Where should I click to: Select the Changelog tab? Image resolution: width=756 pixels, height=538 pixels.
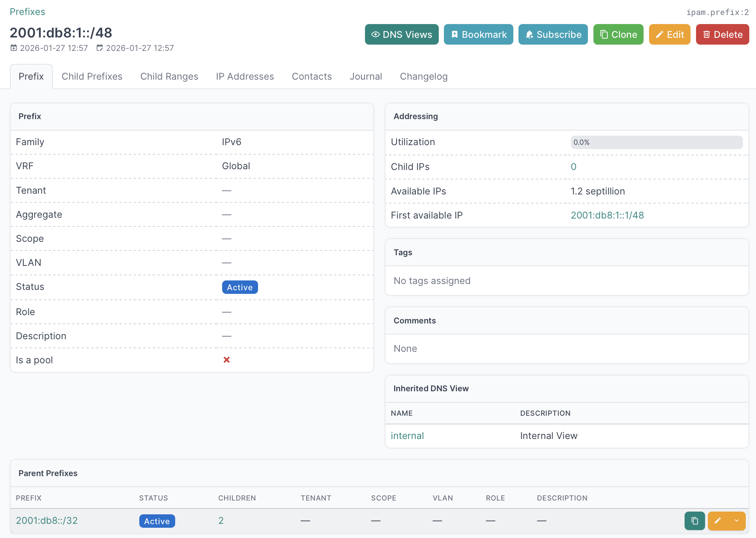pyautogui.click(x=423, y=77)
